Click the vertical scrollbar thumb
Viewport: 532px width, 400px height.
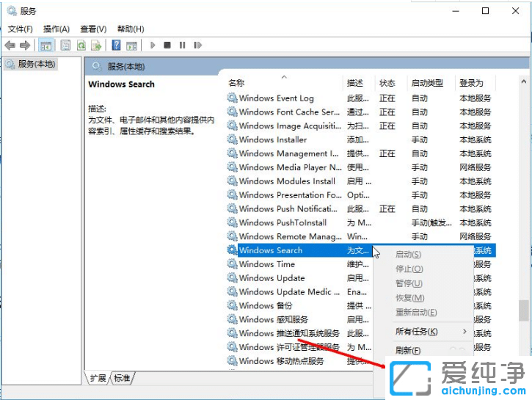click(x=524, y=310)
